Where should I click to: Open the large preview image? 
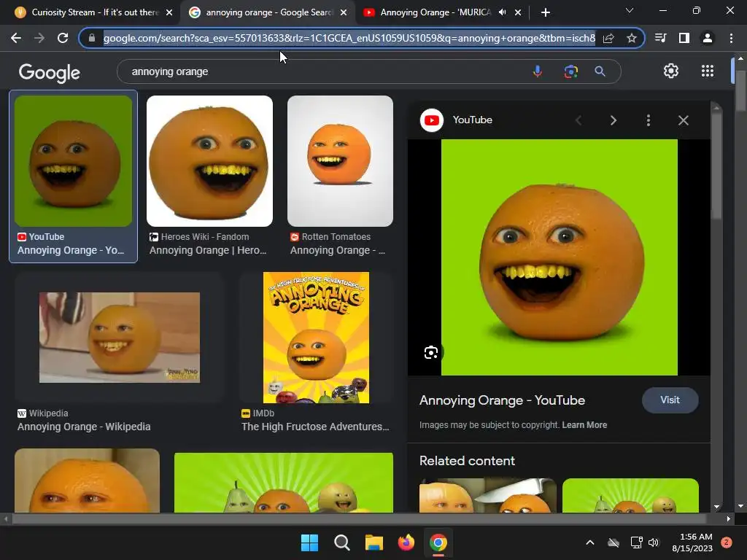click(560, 257)
